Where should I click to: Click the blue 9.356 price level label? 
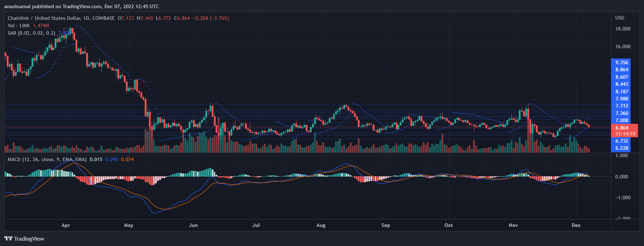[x=622, y=62]
